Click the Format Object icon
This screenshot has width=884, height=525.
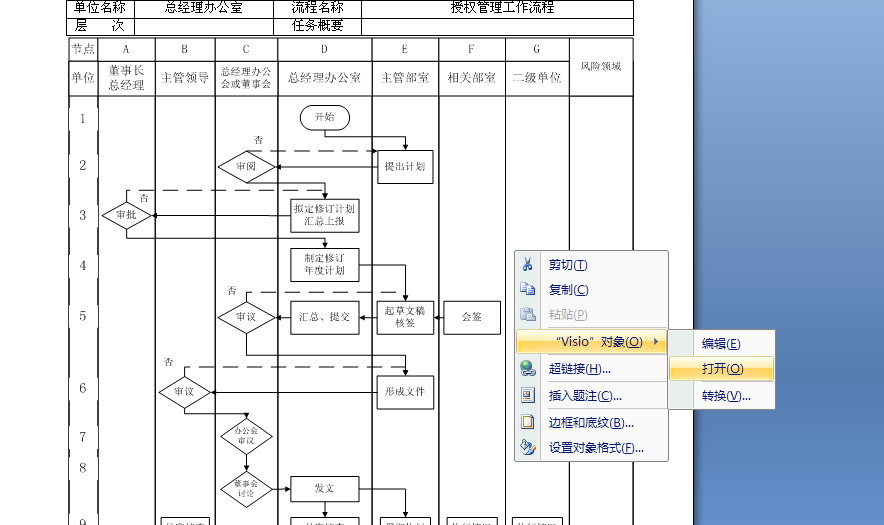click(528, 447)
